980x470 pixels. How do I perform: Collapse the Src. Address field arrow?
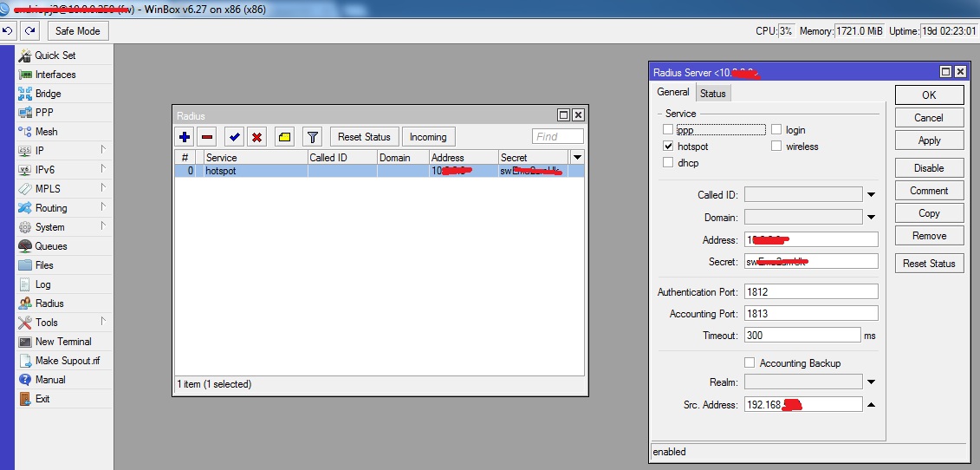click(871, 405)
